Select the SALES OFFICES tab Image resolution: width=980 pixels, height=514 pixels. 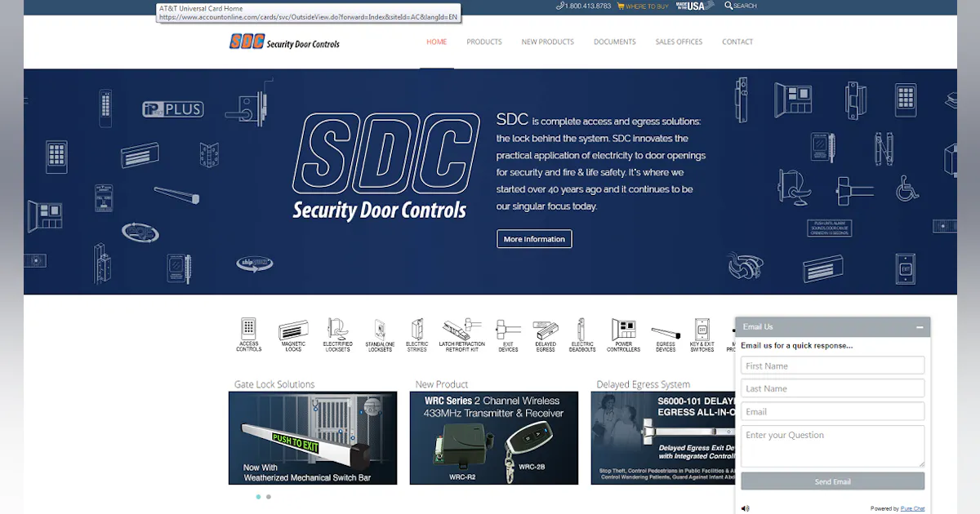pyautogui.click(x=679, y=42)
